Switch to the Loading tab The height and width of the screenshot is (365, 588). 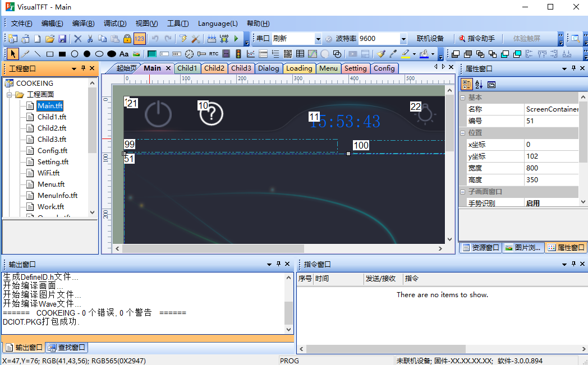pos(299,68)
